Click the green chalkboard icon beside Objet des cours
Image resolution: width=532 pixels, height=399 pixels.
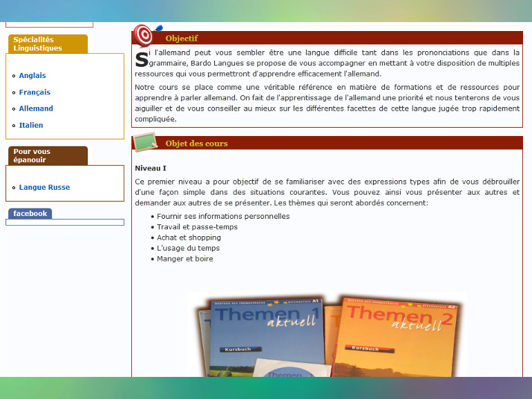pyautogui.click(x=145, y=142)
